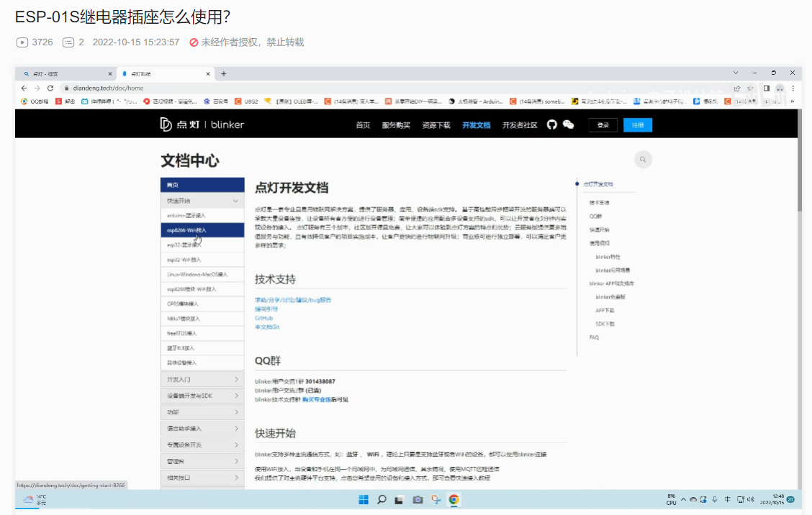This screenshot has width=812, height=515.
Task: Click the browser address bar URL
Action: pyautogui.click(x=108, y=88)
